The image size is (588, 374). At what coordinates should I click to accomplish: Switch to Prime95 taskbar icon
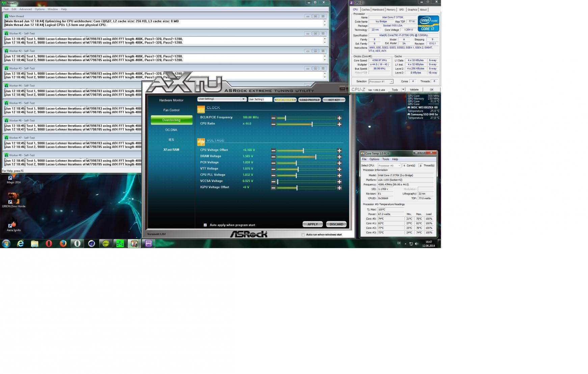120,243
